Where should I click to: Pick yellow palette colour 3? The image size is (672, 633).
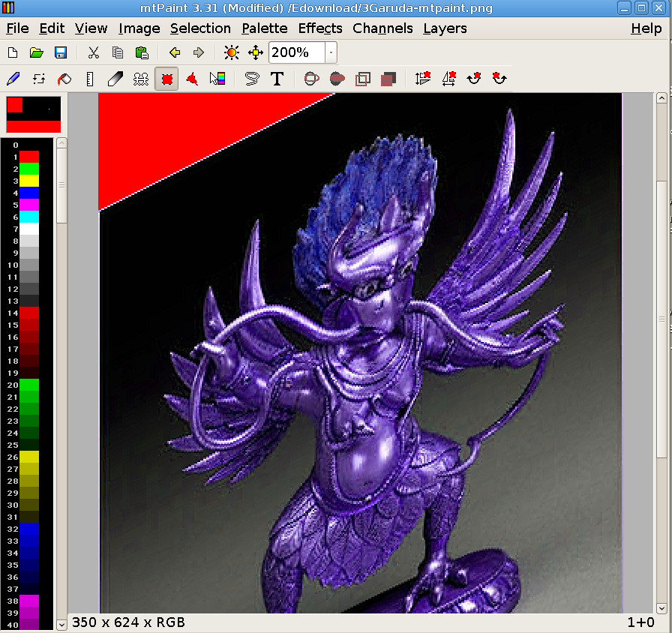(29, 181)
